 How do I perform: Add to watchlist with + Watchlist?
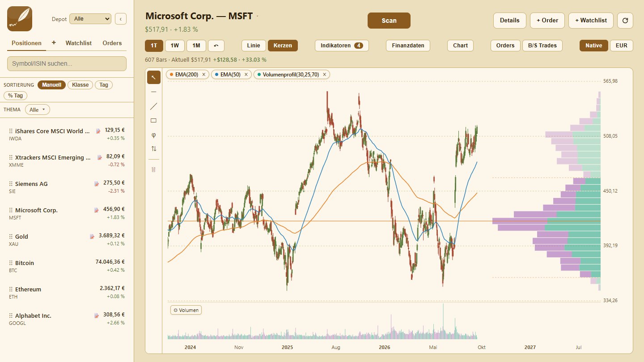click(x=591, y=20)
